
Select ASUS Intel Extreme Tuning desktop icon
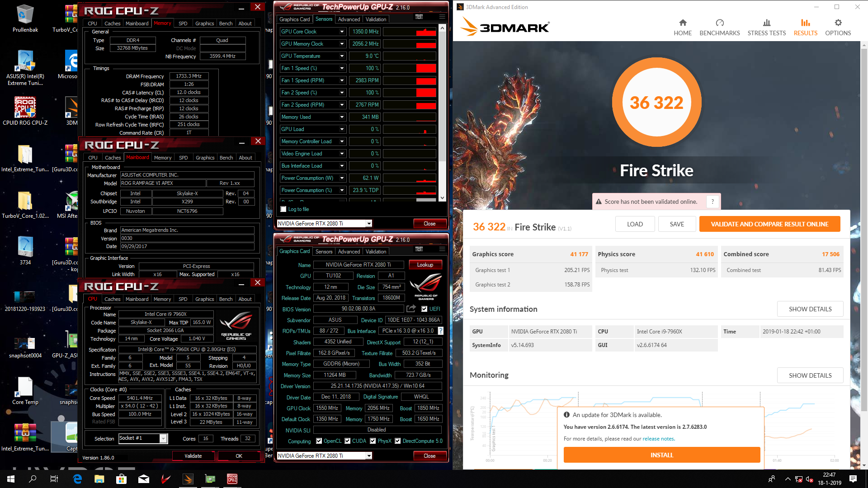tap(25, 68)
